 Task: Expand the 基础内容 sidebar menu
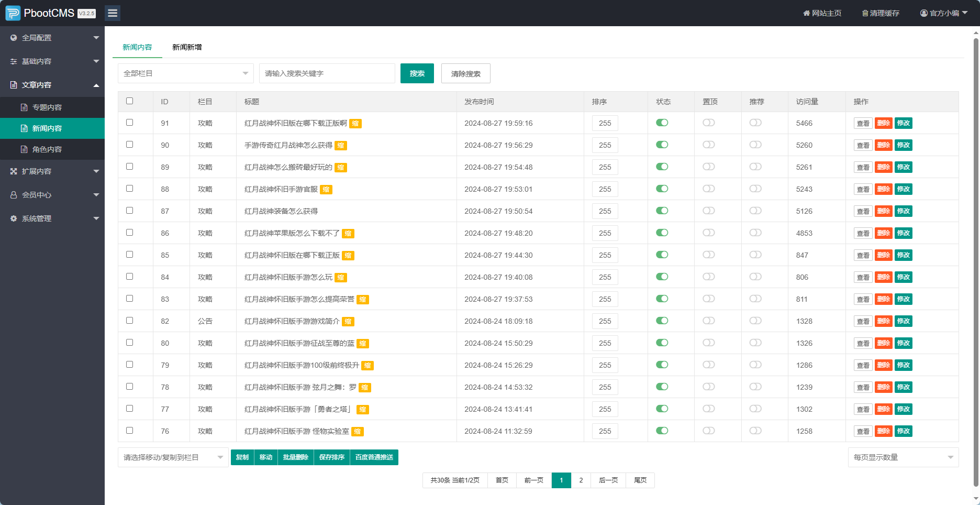point(52,61)
